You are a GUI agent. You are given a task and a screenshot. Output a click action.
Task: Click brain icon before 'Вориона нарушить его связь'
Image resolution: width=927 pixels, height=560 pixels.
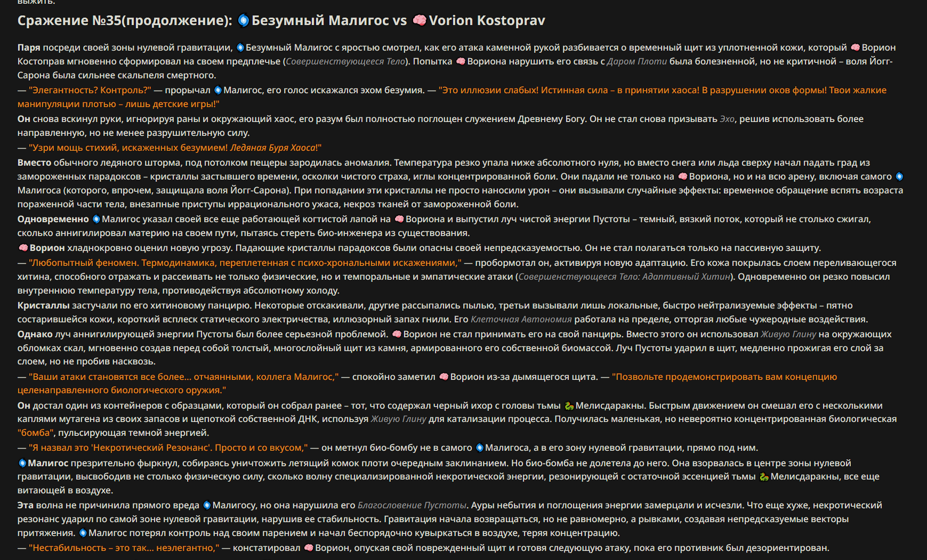point(461,61)
